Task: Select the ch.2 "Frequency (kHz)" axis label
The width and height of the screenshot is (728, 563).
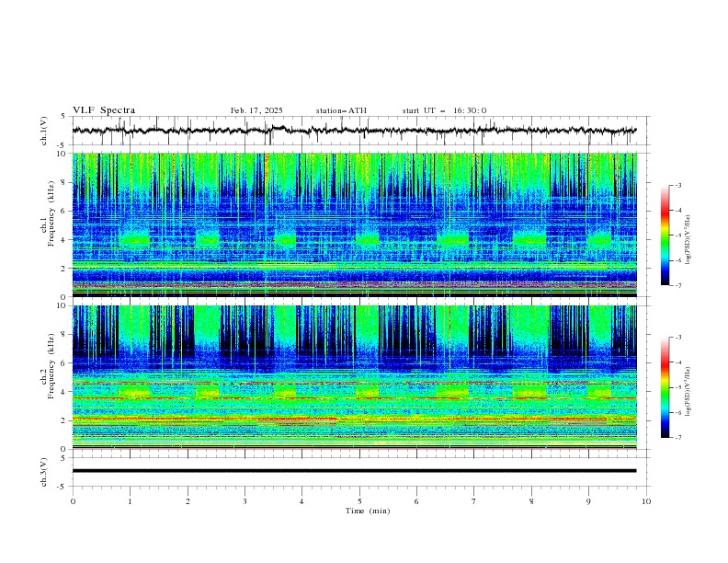Action: 51,365
